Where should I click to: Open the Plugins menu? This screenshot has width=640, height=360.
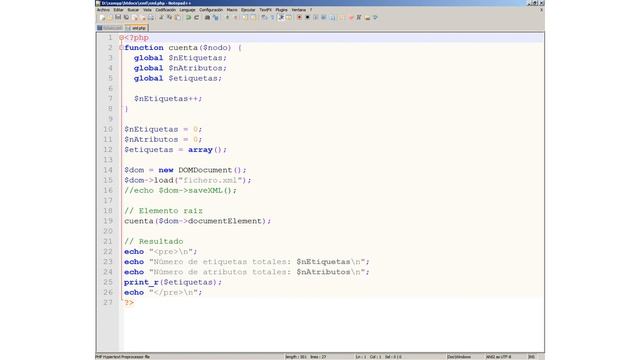coord(281,10)
